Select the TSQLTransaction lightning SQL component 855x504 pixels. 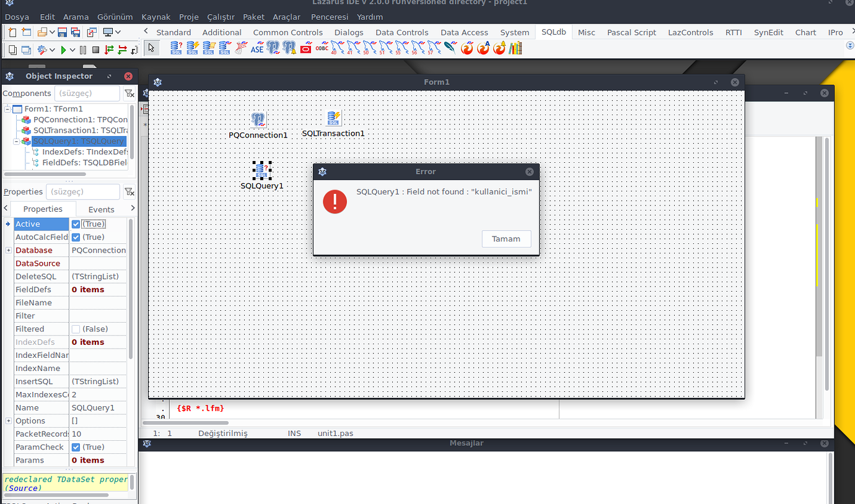[x=193, y=48]
